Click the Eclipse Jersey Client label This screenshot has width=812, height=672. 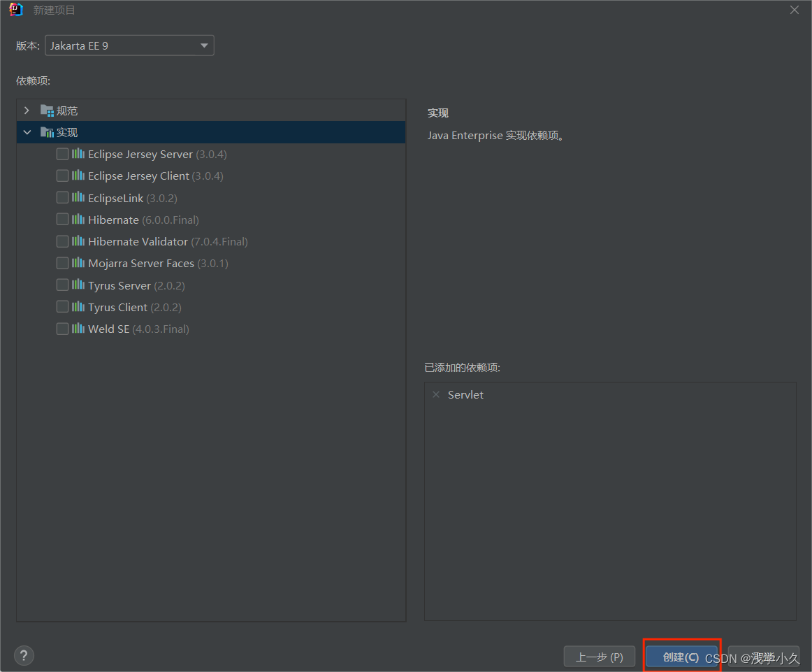tap(156, 176)
